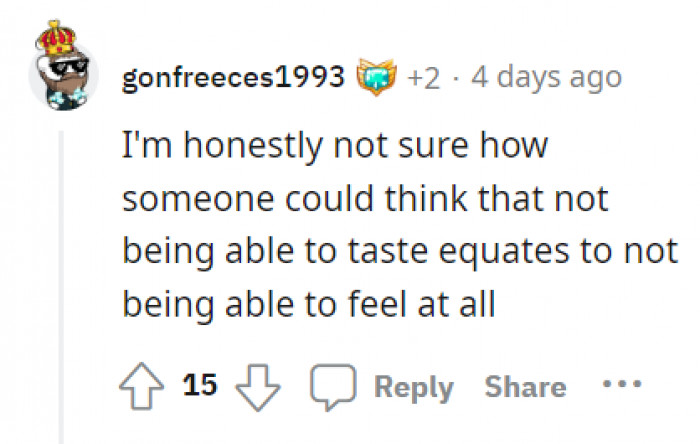Click the vote count of 15

pyautogui.click(x=201, y=385)
